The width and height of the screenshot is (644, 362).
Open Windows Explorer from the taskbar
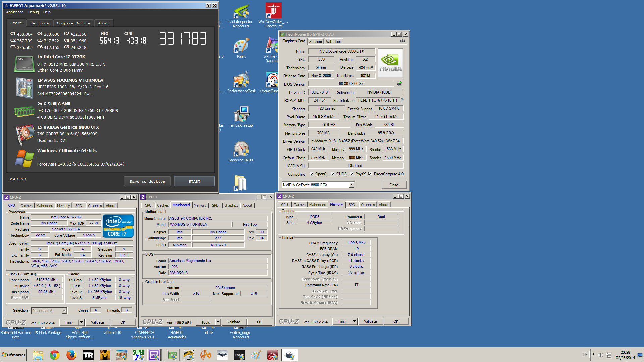pyautogui.click(x=38, y=355)
